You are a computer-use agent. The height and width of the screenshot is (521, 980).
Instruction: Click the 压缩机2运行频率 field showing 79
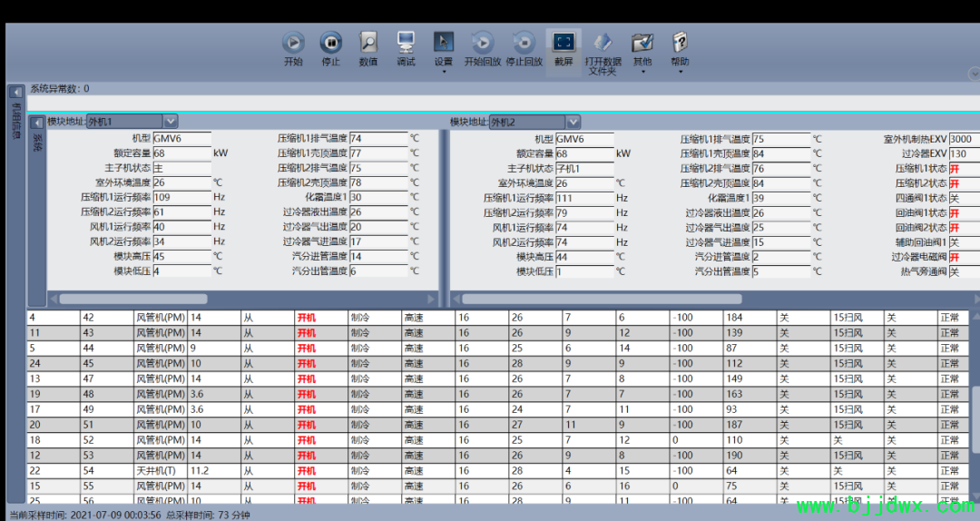pyautogui.click(x=584, y=212)
